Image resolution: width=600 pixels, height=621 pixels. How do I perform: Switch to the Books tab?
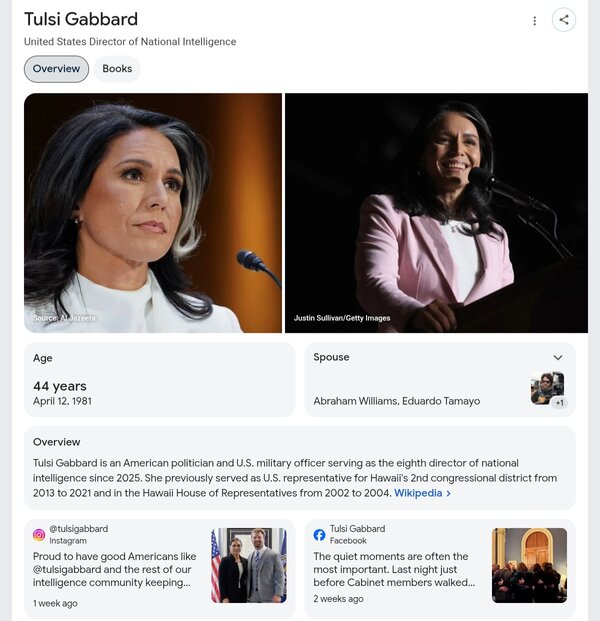pyautogui.click(x=117, y=69)
